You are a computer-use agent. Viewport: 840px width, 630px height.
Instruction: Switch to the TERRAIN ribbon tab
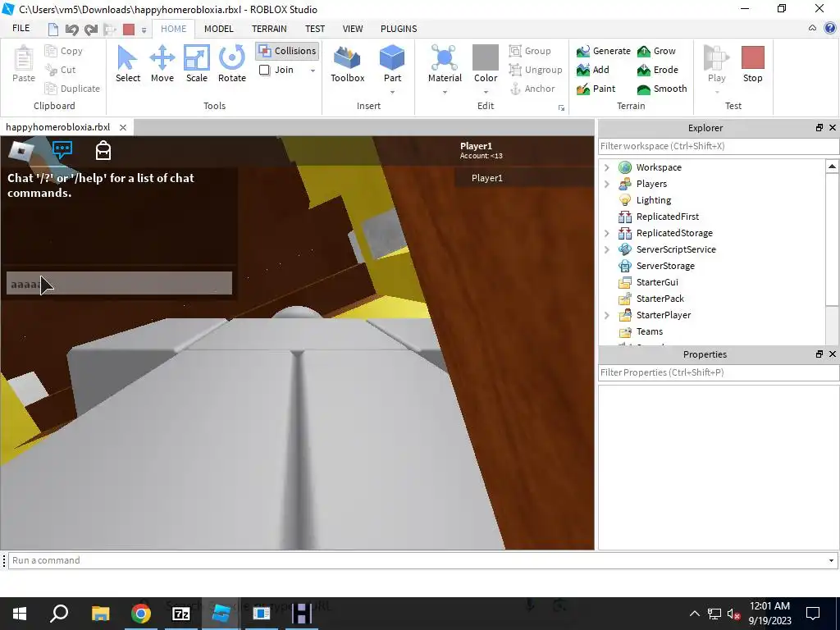[x=269, y=29]
